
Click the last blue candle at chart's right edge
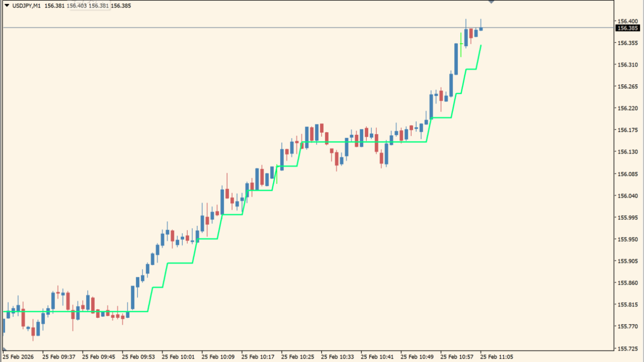481,28
